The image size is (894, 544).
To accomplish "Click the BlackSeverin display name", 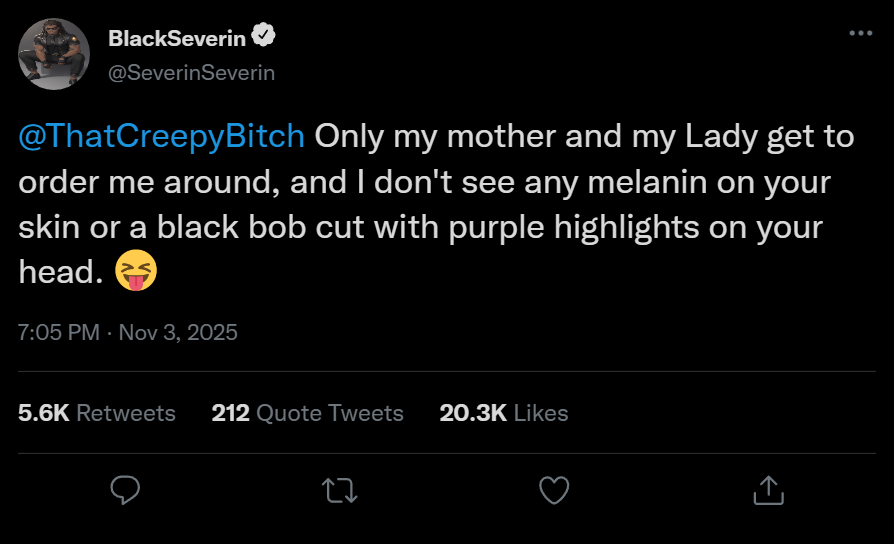I will click(x=177, y=38).
